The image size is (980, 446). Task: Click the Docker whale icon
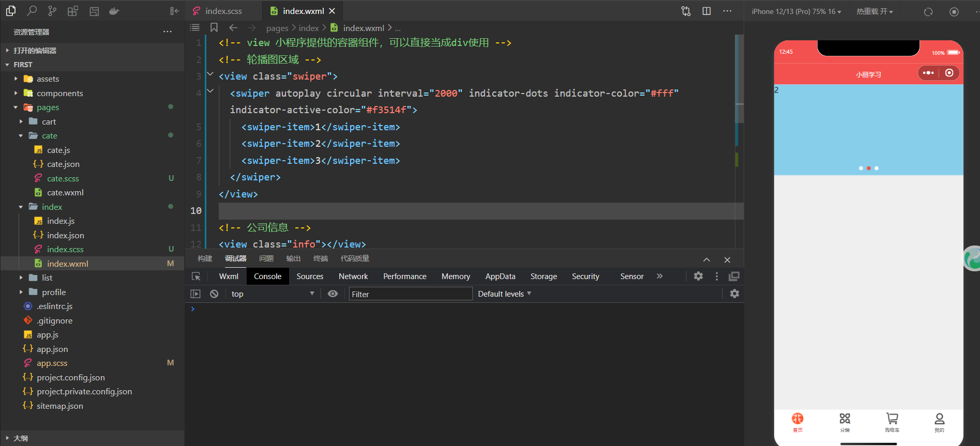114,11
